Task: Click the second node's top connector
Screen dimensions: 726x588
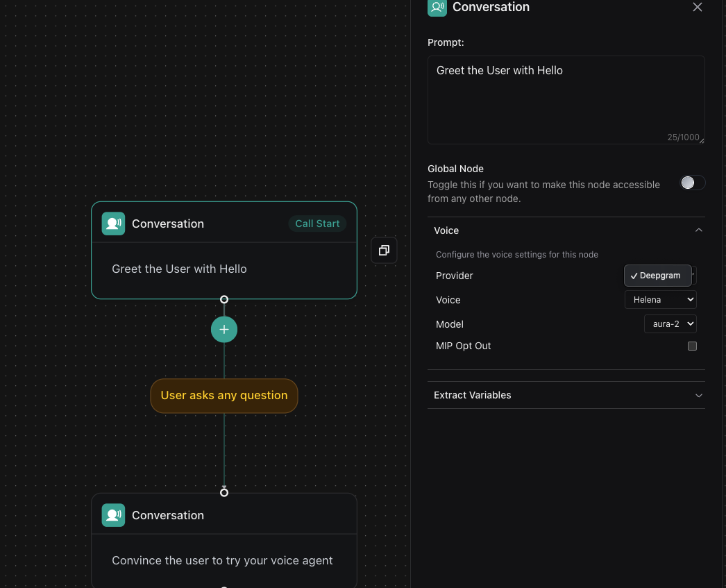Action: 224,492
